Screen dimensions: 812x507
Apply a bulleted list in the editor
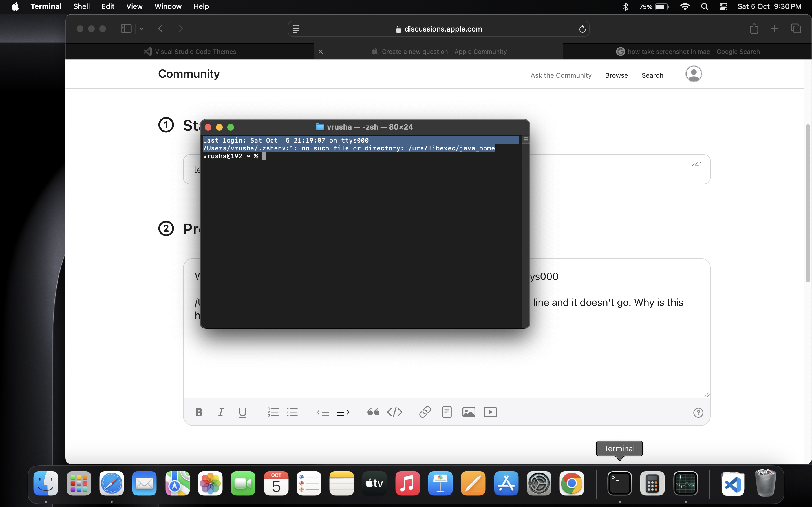293,412
